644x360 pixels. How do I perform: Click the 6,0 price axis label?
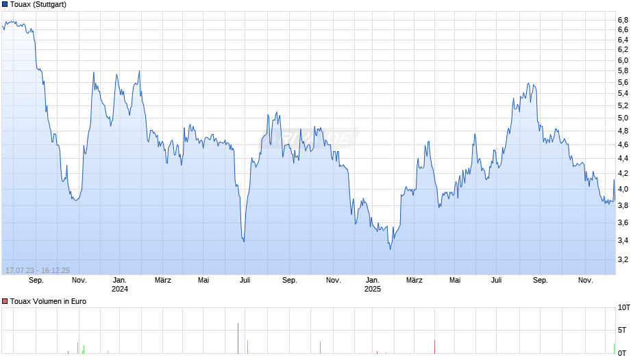[x=623, y=60]
